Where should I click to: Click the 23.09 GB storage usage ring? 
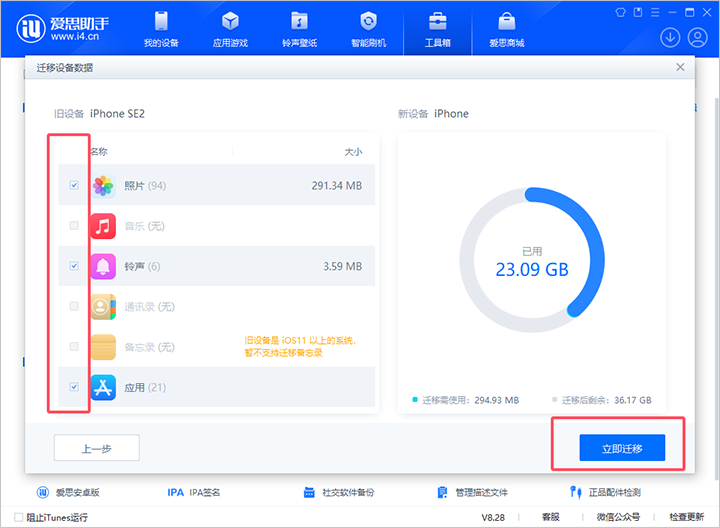click(x=531, y=262)
